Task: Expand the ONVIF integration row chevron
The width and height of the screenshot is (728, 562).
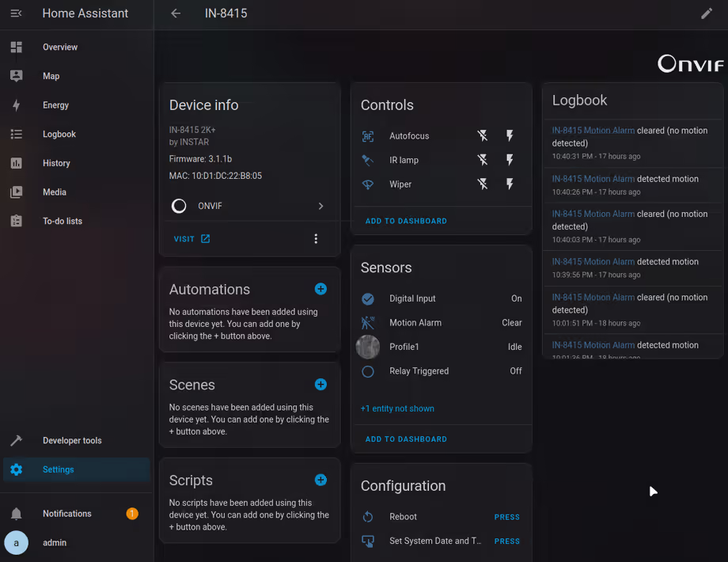Action: 320,206
